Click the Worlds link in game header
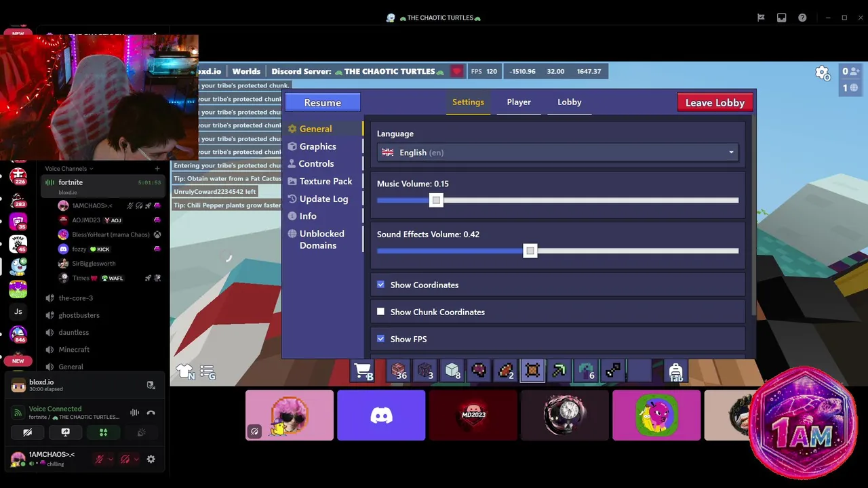This screenshot has height=488, width=868. (x=246, y=71)
